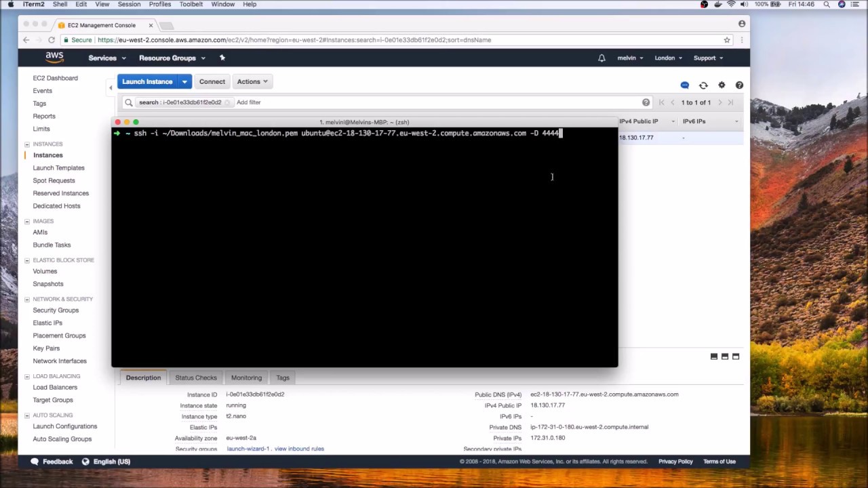The image size is (868, 488).
Task: Open the London region dropdown
Action: pyautogui.click(x=669, y=58)
